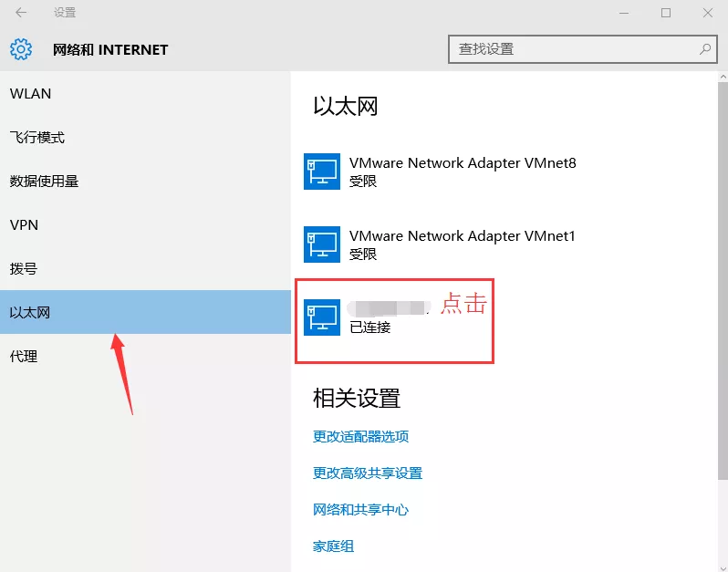Open the 拨号 settings page
The image size is (728, 572).
(x=24, y=269)
